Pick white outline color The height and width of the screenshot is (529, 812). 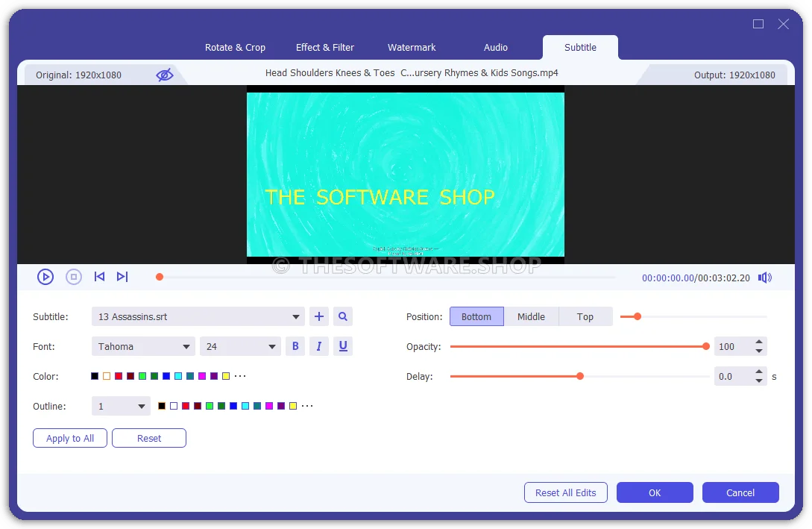174,406
